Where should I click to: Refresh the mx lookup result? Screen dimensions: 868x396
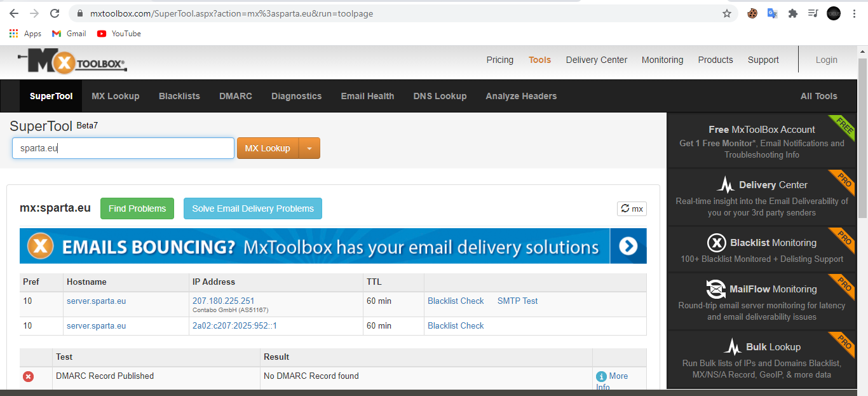(632, 208)
